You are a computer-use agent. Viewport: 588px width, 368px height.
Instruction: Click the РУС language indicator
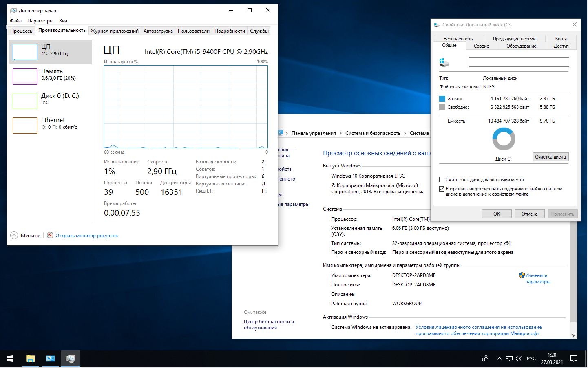(531, 359)
